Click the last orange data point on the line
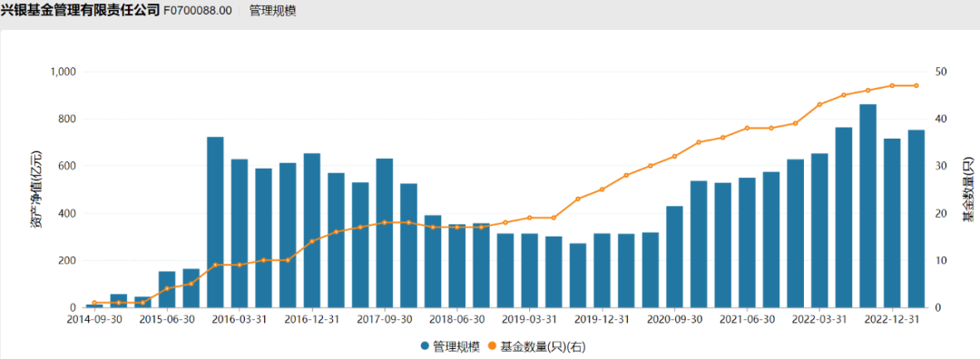 click(x=916, y=85)
